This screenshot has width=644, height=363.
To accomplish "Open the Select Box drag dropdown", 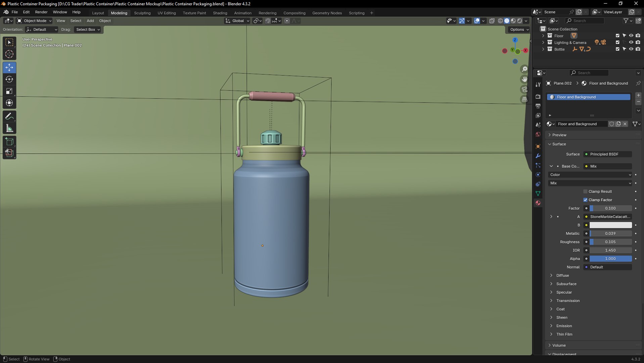I will point(88,30).
